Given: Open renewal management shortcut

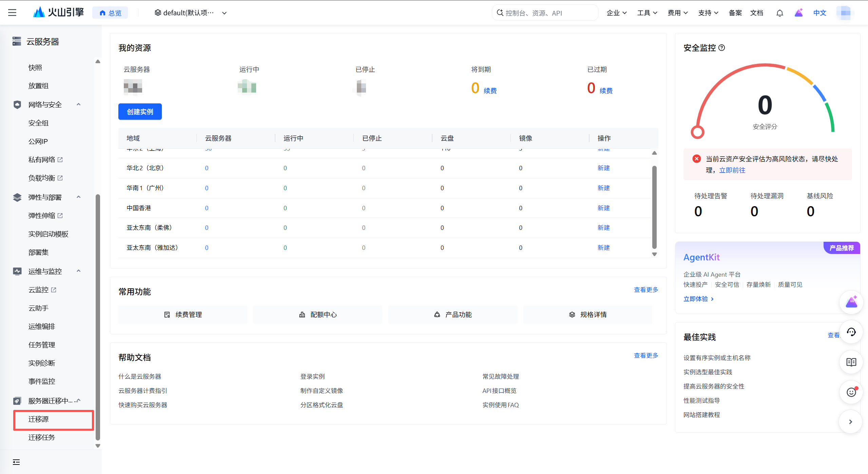Looking at the screenshot, I should pos(182,315).
